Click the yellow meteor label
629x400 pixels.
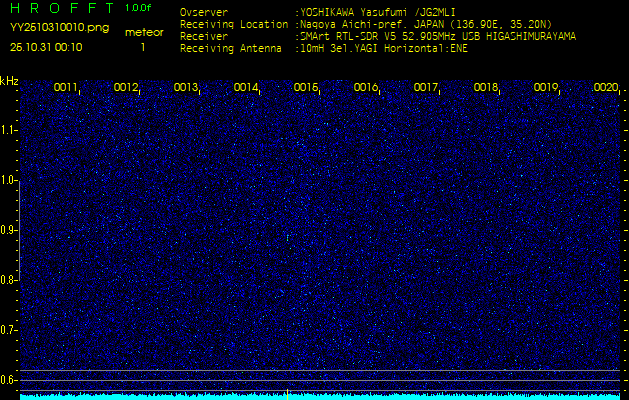[x=144, y=32]
